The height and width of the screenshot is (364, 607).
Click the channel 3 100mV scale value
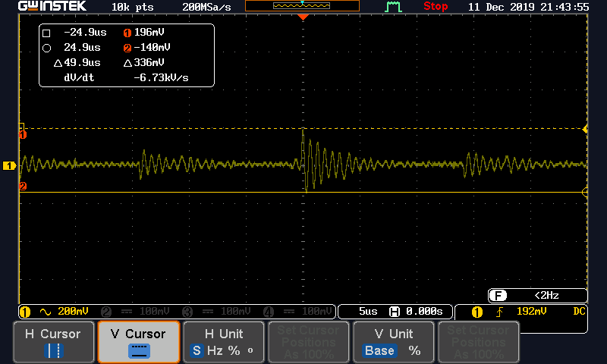pyautogui.click(x=236, y=312)
